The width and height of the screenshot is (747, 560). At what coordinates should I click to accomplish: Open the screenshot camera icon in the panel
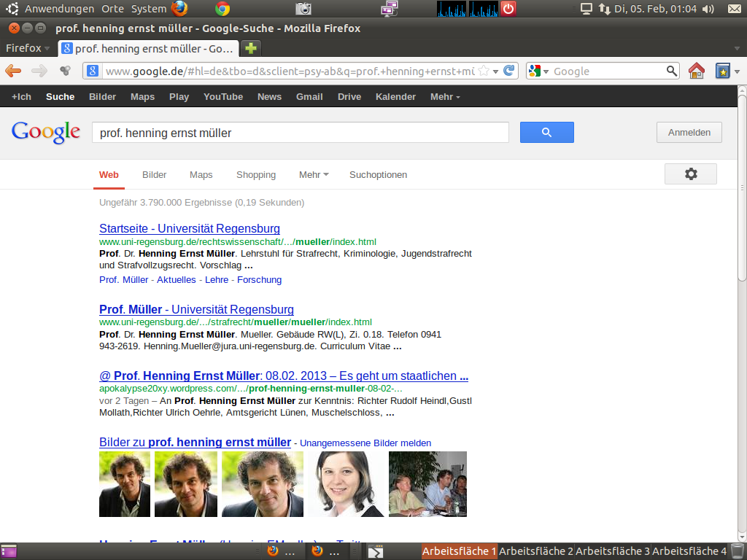(303, 9)
